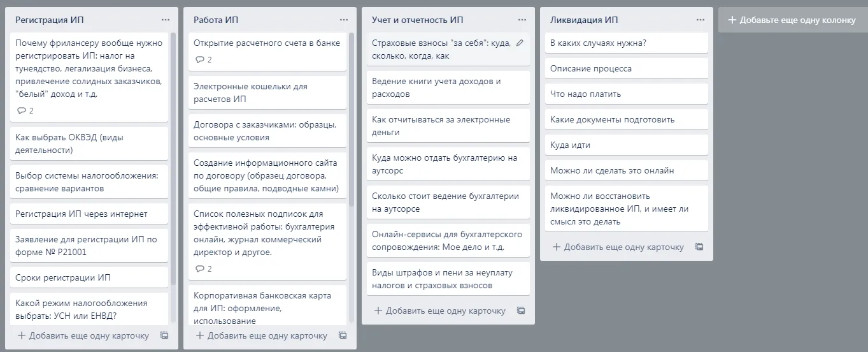The width and height of the screenshot is (868, 352).
Task: Add another card to Ликвидация ИП list
Action: click(618, 247)
